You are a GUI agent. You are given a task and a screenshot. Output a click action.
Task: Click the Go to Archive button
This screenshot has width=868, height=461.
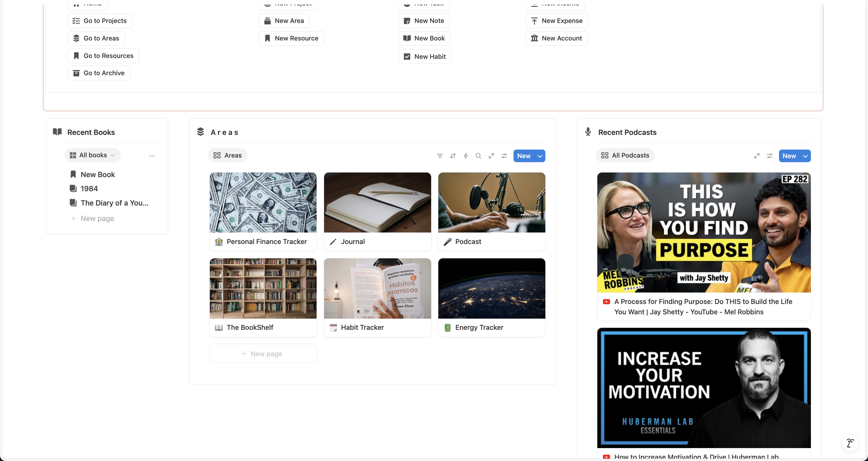[x=99, y=73]
